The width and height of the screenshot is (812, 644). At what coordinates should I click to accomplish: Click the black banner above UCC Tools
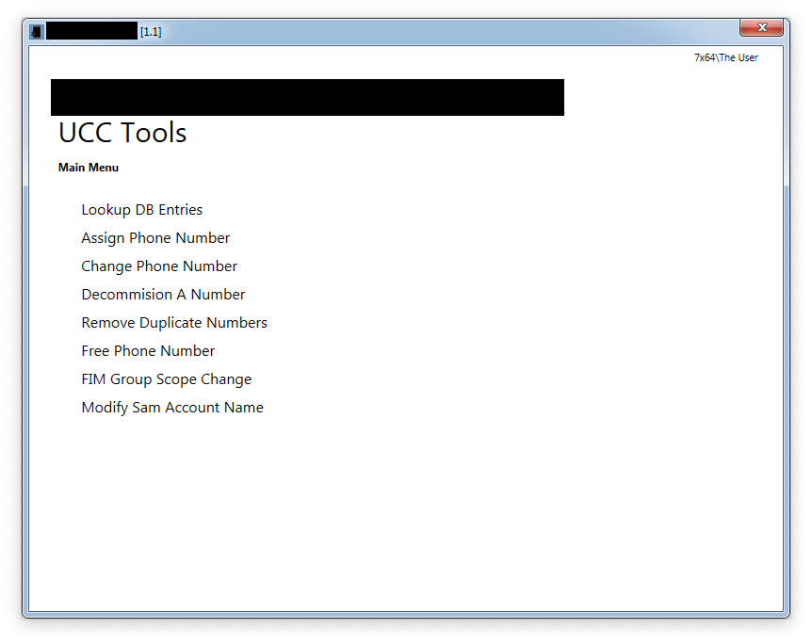[307, 97]
